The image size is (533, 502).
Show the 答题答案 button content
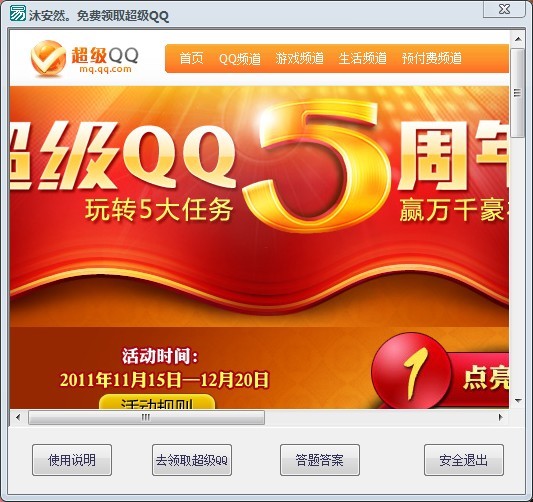[x=320, y=460]
